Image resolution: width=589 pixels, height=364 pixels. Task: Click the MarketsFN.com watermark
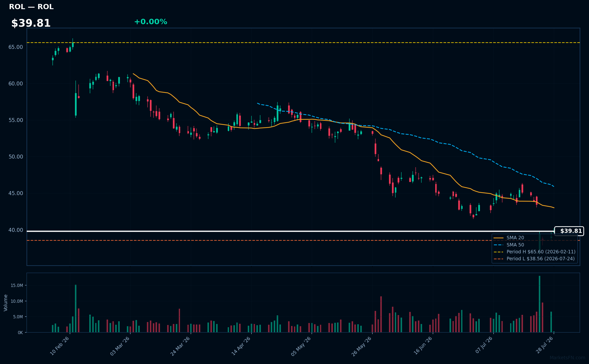tap(567, 358)
